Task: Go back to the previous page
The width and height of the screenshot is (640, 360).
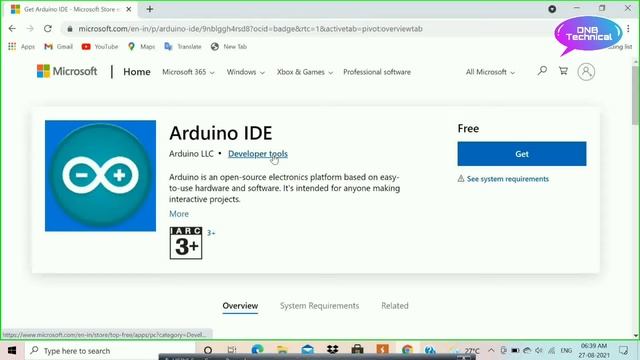Action: click(12, 29)
